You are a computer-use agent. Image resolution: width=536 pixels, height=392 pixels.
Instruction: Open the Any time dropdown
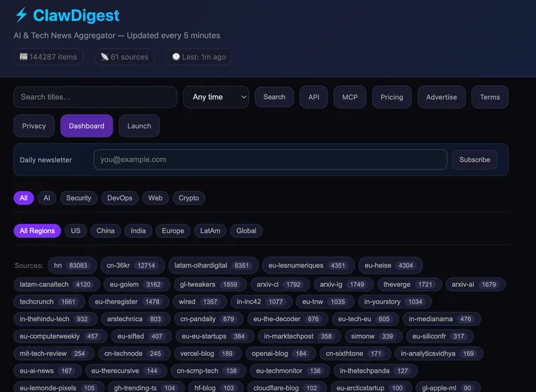[x=216, y=97]
